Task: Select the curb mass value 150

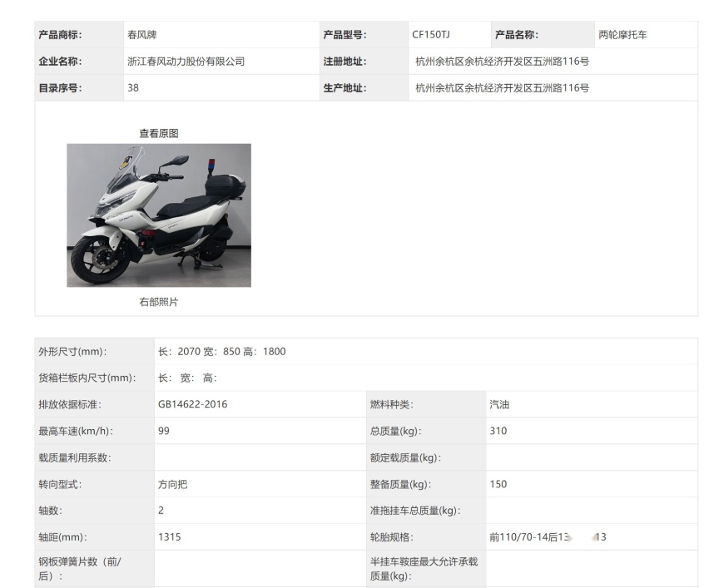Action: click(x=498, y=485)
